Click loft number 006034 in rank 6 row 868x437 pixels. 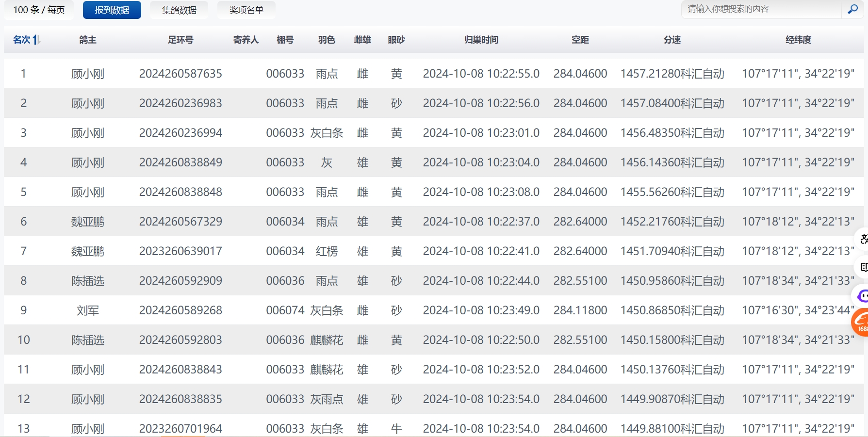(x=285, y=222)
